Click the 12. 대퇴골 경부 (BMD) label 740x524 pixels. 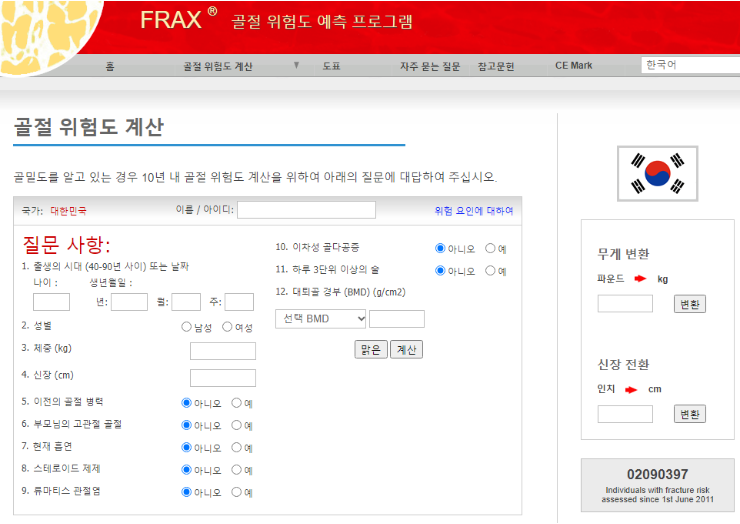(x=340, y=292)
